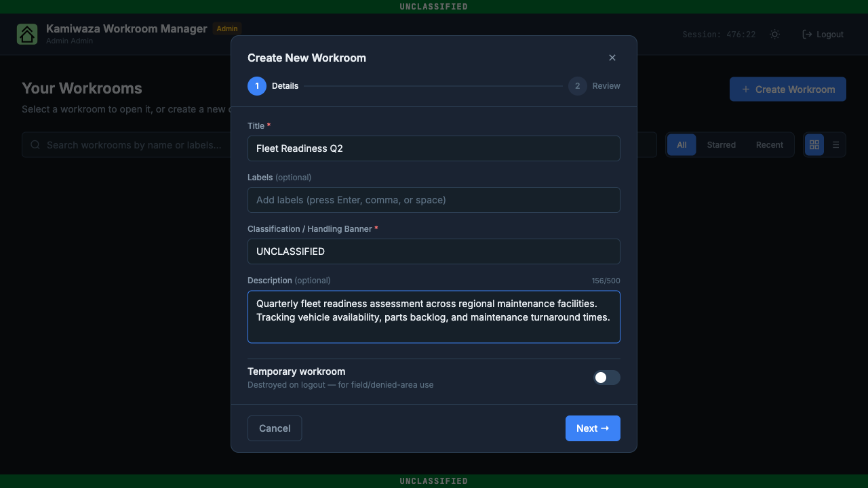The width and height of the screenshot is (868, 488).
Task: Click the Create New Workroom heading
Action: pyautogui.click(x=307, y=58)
